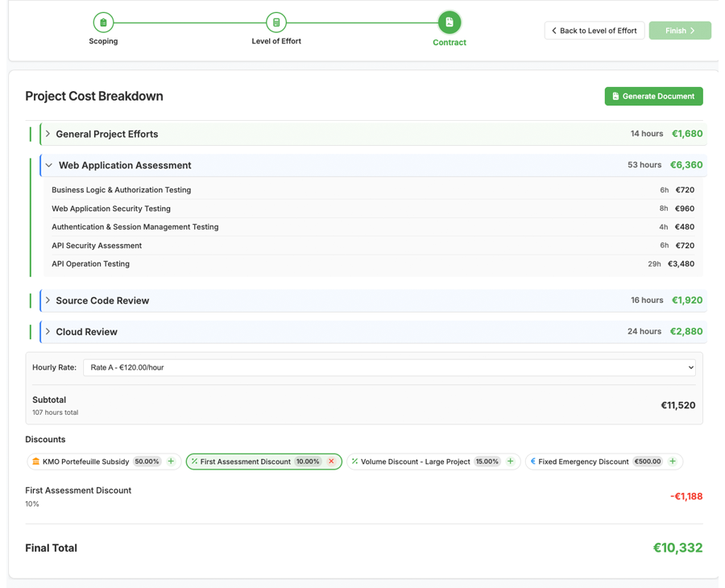Remove the First Assessment Discount
Screen dimensions: 725x588
pyautogui.click(x=331, y=462)
